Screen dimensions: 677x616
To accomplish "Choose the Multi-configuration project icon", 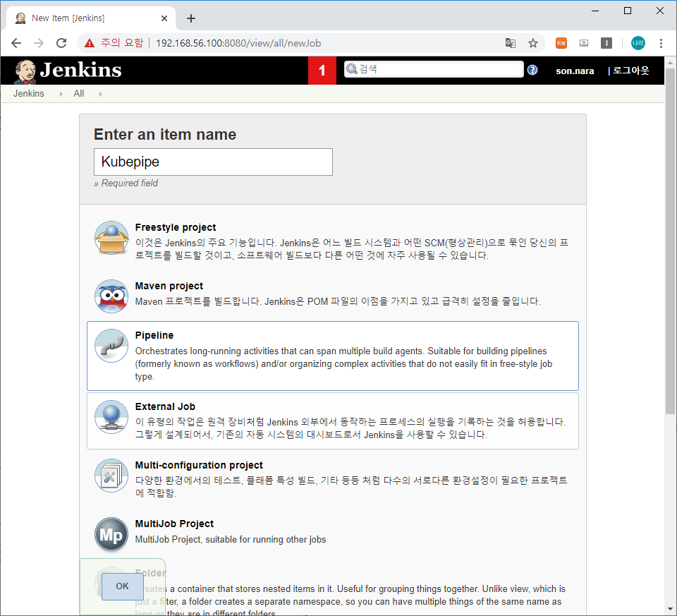I will click(x=111, y=476).
